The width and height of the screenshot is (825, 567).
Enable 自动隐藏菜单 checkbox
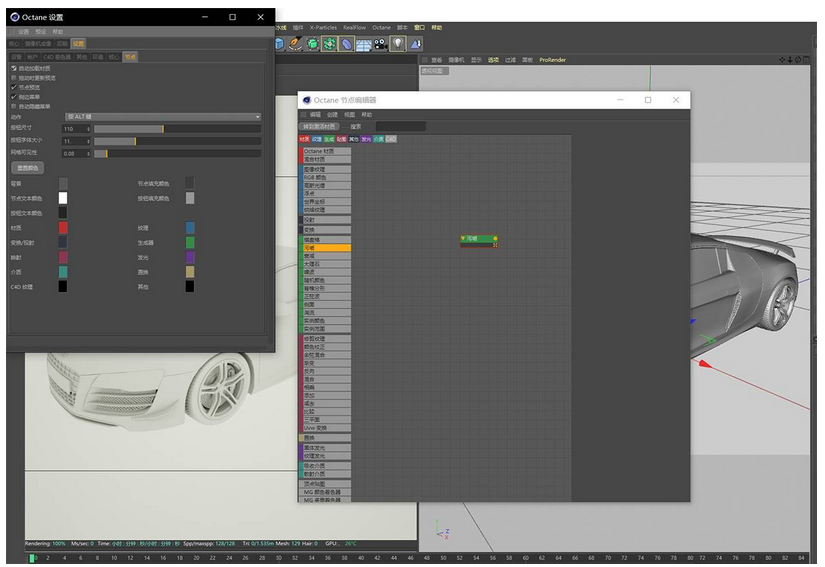pyautogui.click(x=14, y=106)
